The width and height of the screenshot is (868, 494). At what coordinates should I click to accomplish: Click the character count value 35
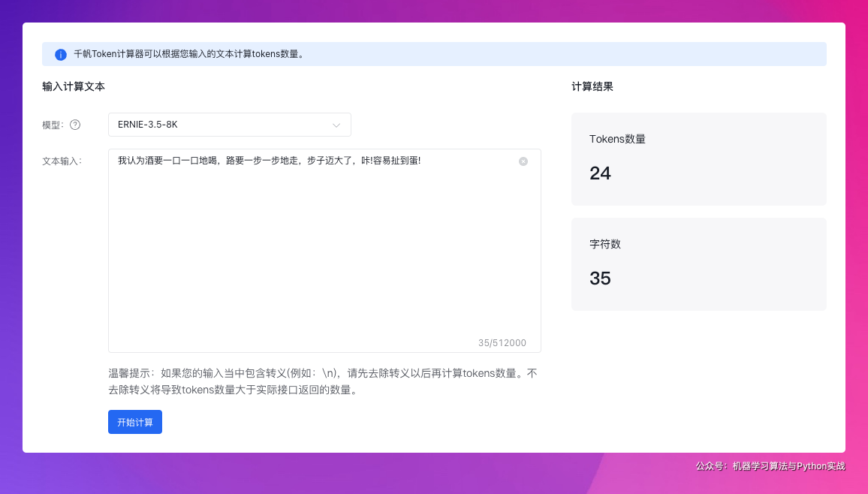point(600,279)
